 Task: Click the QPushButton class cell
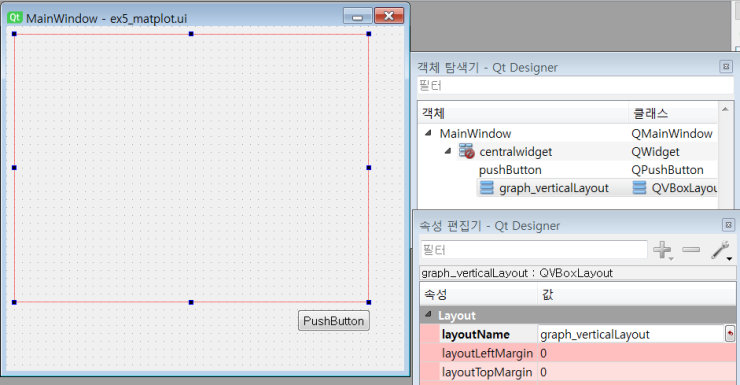pos(667,170)
